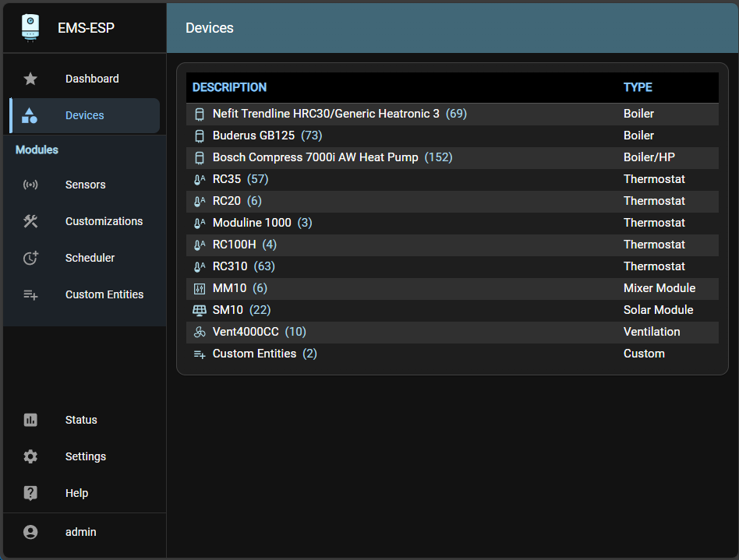Screen dimensions: 739x560
Task: Click the admin account icon
Action: (x=30, y=532)
